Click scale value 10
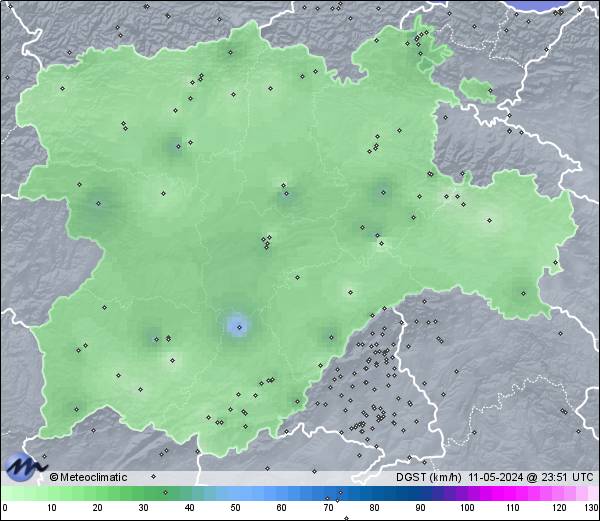Viewport: 600px width, 521px height. pos(51,508)
